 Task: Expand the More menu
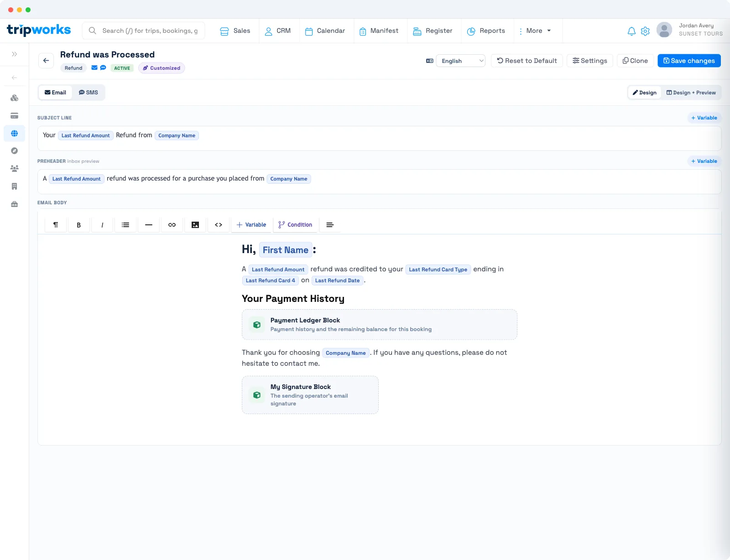click(x=535, y=31)
